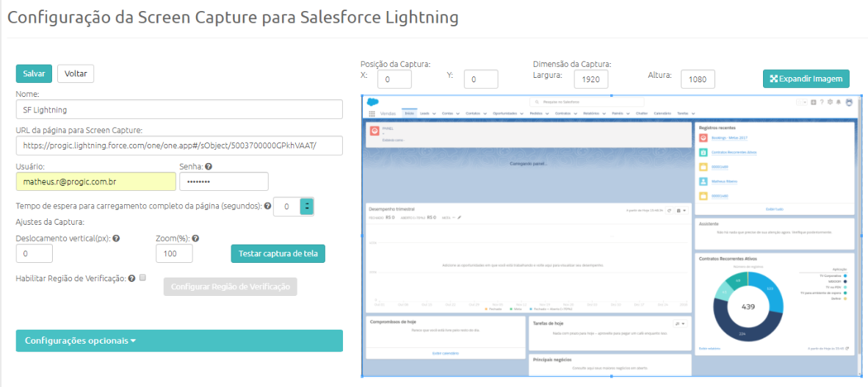868x387 pixels.
Task: Select the Início tab in Salesforce preview
Action: click(x=409, y=114)
